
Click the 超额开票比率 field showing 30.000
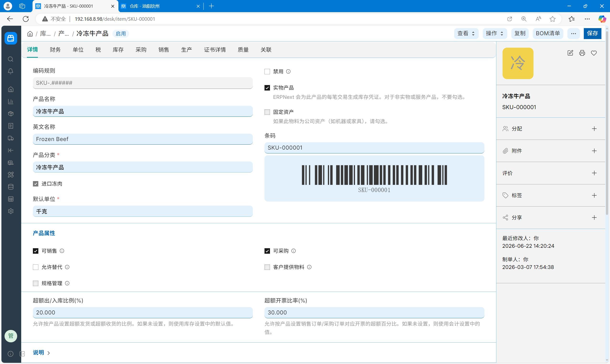click(374, 313)
